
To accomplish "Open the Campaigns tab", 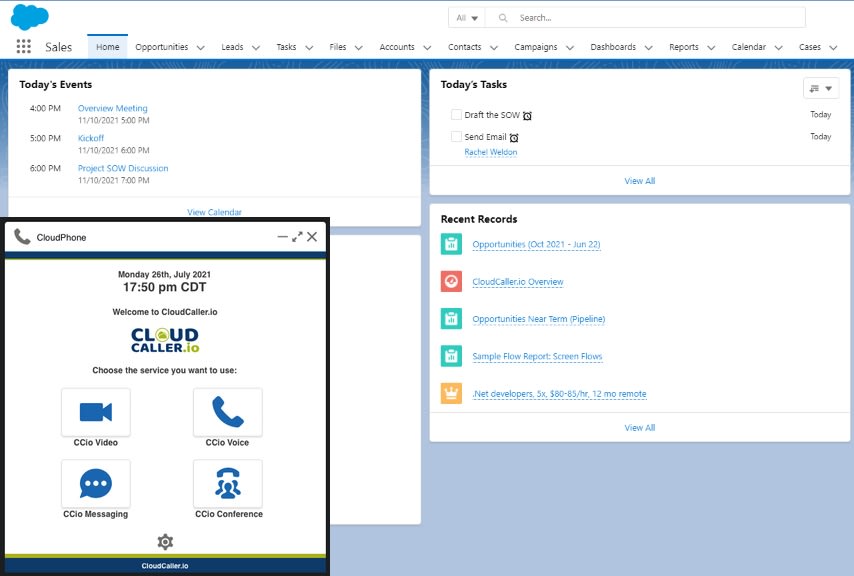I will (536, 47).
